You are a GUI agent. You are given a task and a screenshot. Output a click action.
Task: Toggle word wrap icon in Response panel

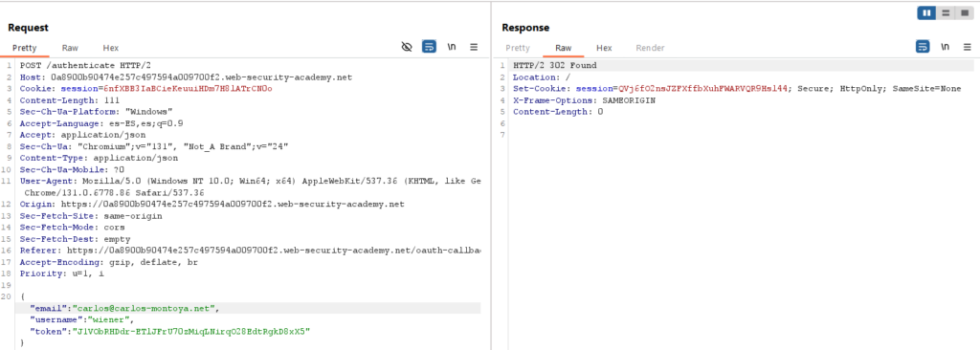pyautogui.click(x=923, y=47)
